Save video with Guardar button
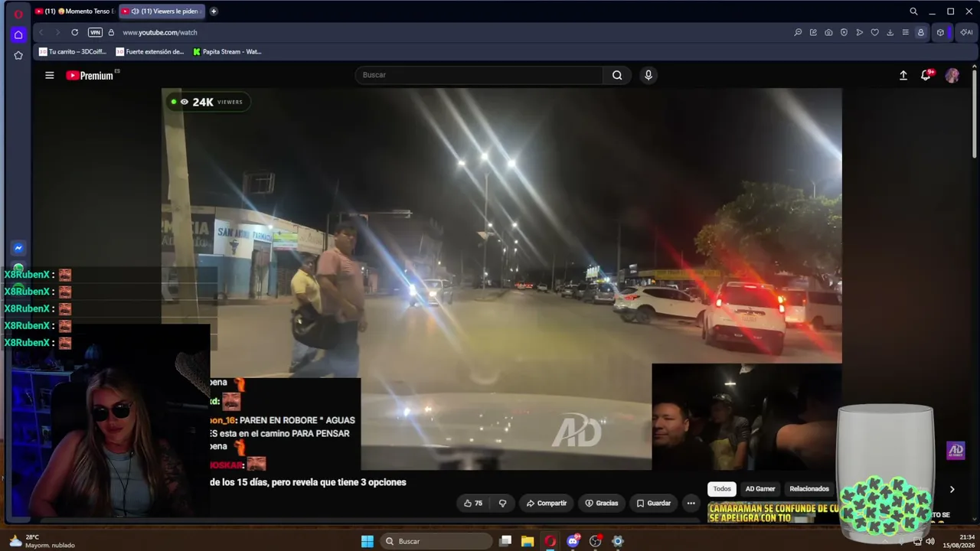Screen dimensions: 980x551 [654, 504]
